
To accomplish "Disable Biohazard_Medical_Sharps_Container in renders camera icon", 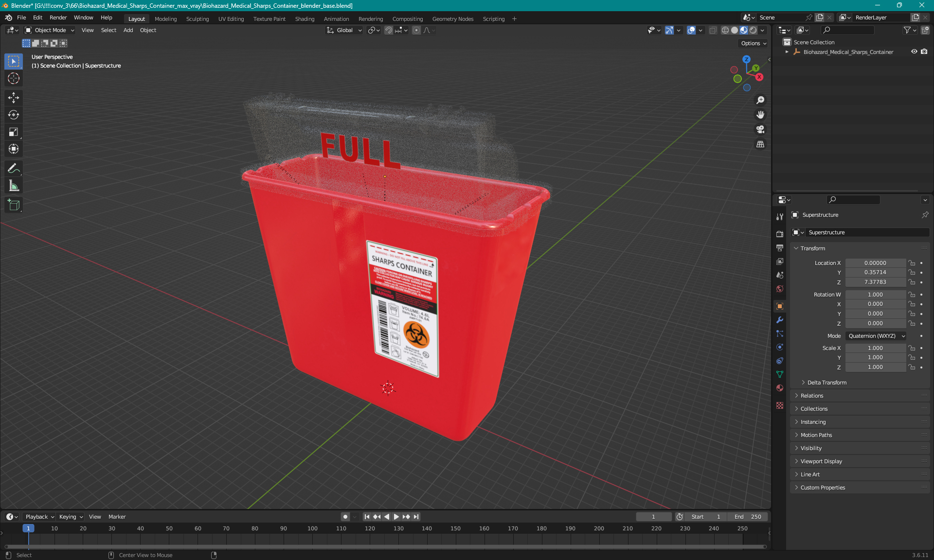I will 924,52.
